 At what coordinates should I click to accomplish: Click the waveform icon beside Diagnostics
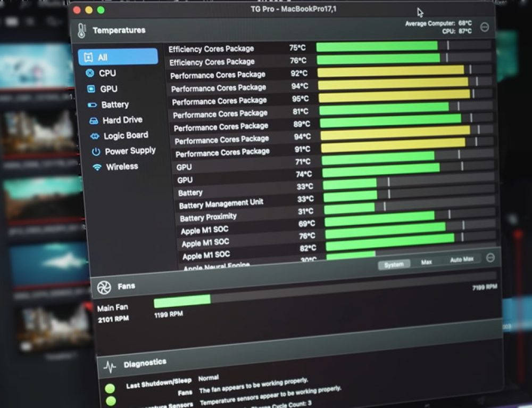pos(110,364)
